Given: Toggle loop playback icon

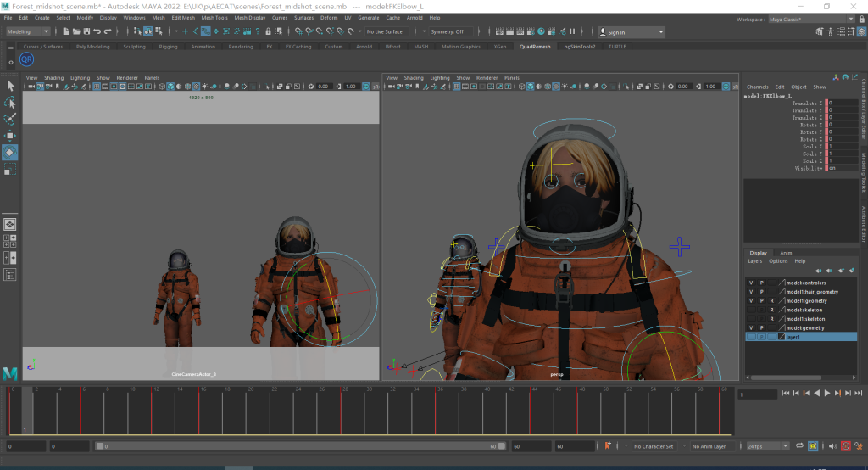Looking at the screenshot, I should click(x=799, y=446).
